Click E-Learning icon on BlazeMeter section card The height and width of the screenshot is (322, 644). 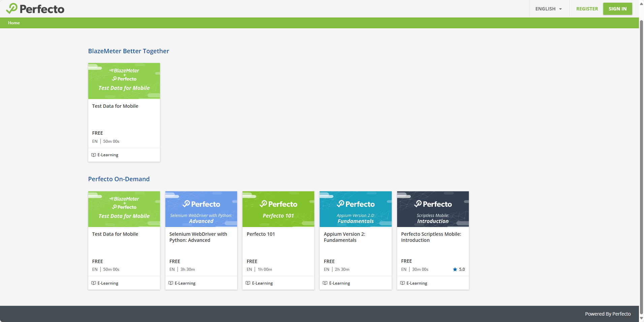[x=94, y=155]
